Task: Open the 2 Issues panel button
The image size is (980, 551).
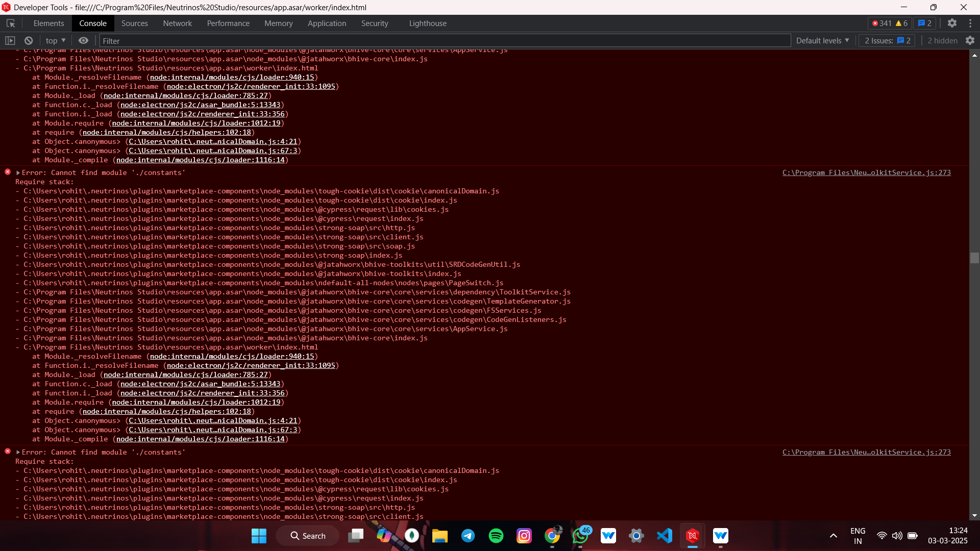Action: pos(887,41)
